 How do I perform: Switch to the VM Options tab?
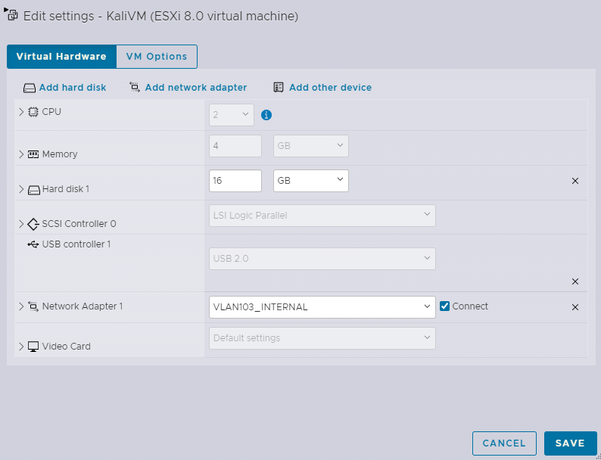point(156,57)
